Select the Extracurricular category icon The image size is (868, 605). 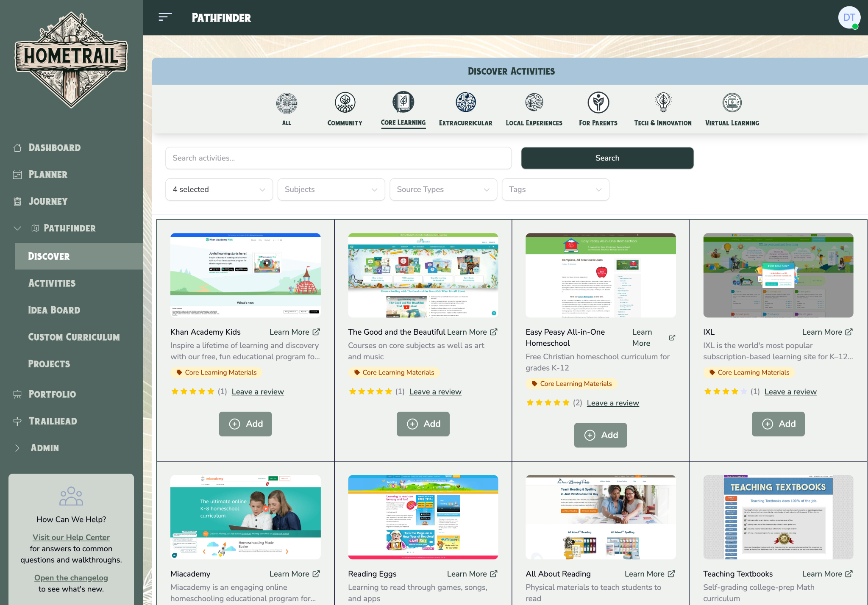pos(466,102)
